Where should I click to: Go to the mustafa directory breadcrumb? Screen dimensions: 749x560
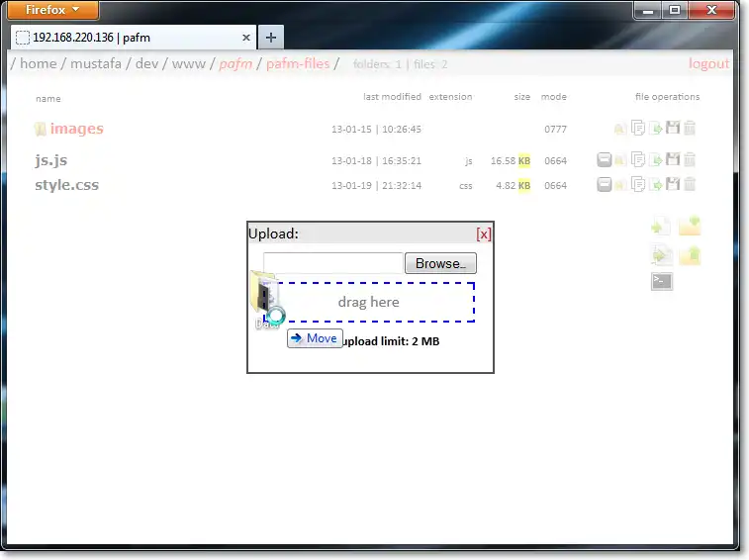point(96,63)
